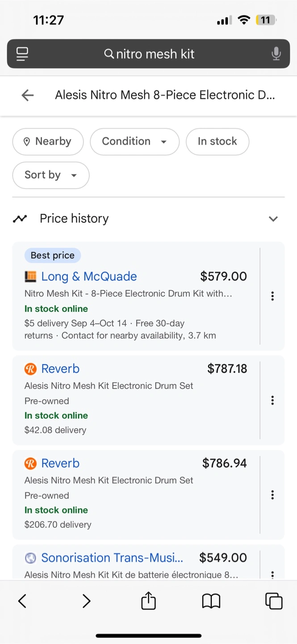
Task: Toggle the In stock filter chip
Action: (x=217, y=141)
